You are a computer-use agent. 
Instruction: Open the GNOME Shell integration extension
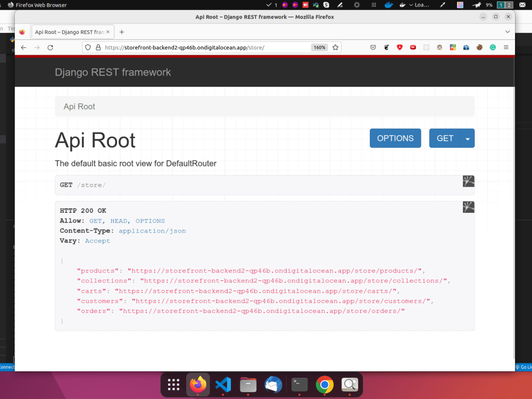point(386,47)
